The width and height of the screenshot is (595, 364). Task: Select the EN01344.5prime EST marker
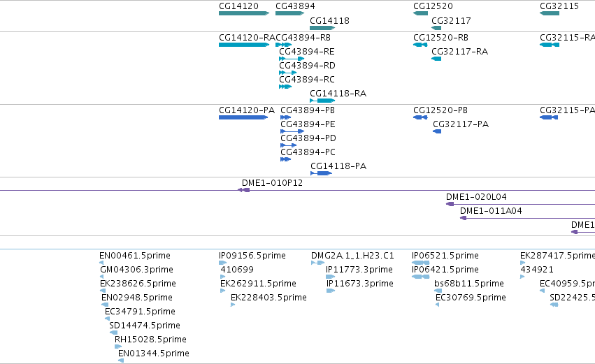point(121,361)
